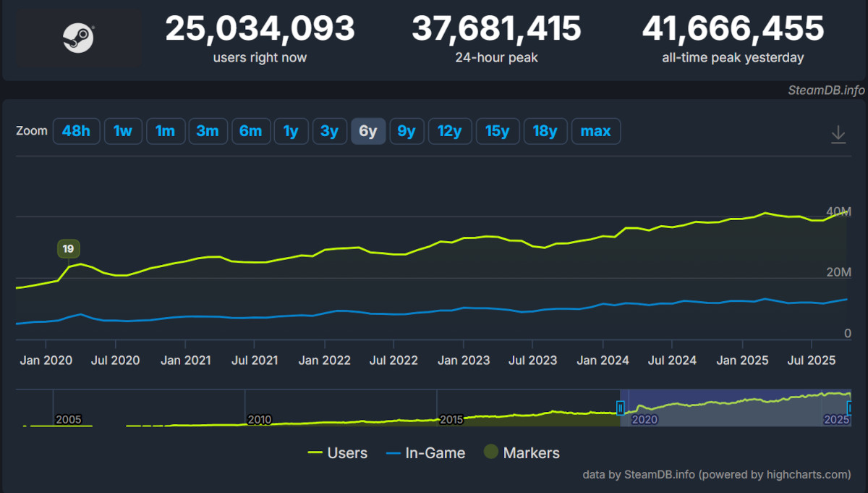Set zoom range to 48h
Viewport: 868px width, 493px height.
[76, 131]
